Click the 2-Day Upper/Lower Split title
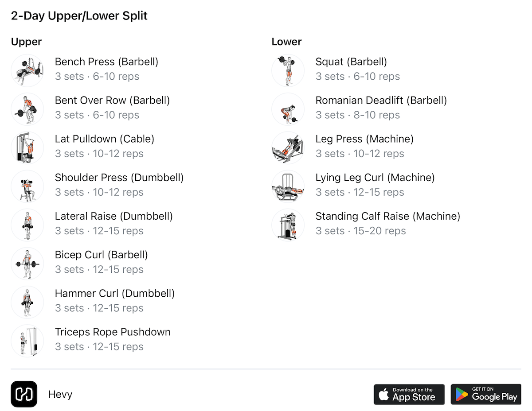The width and height of the screenshot is (532, 411). click(x=79, y=16)
